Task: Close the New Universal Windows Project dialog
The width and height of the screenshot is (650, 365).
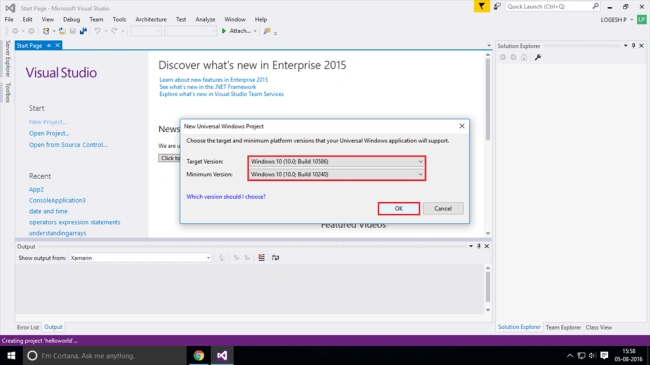Action: coord(462,126)
